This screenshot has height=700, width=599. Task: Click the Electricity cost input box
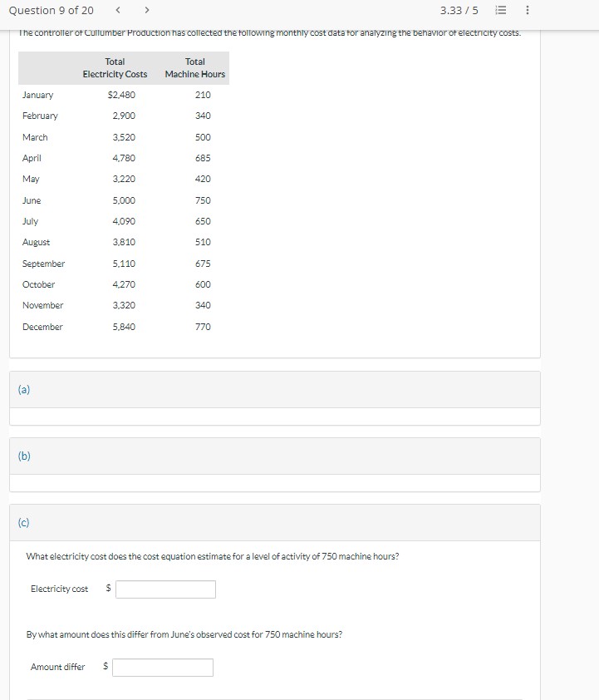pos(165,589)
